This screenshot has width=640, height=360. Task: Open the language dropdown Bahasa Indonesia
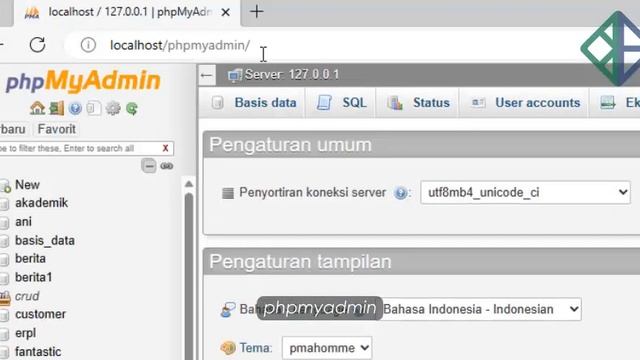(x=480, y=309)
